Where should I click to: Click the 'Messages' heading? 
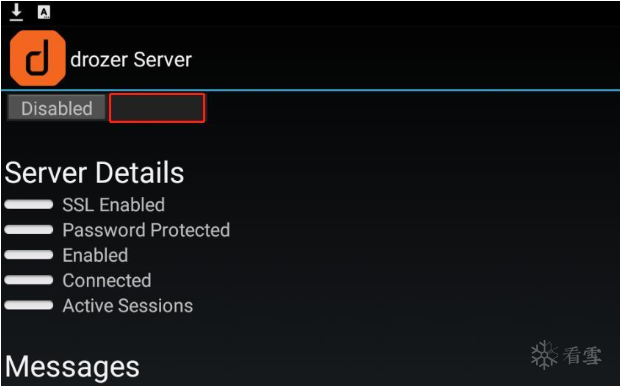72,366
